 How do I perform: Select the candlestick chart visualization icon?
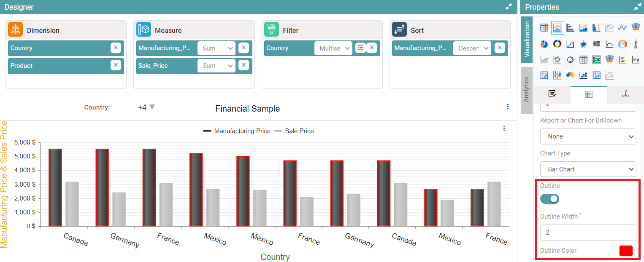pos(557,75)
